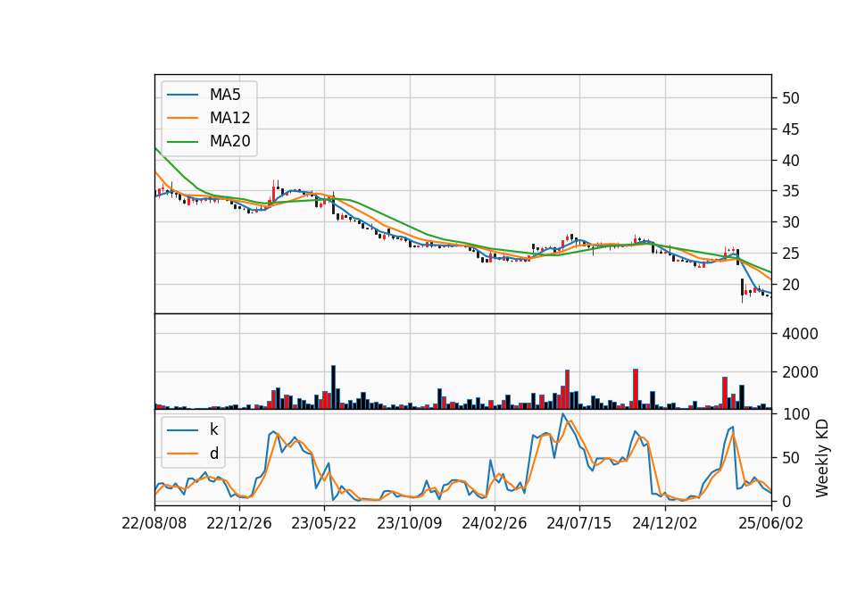The height and width of the screenshot is (616, 857).
Task: Click the tall red volume bar after 24/07/15
Action: 636,389
